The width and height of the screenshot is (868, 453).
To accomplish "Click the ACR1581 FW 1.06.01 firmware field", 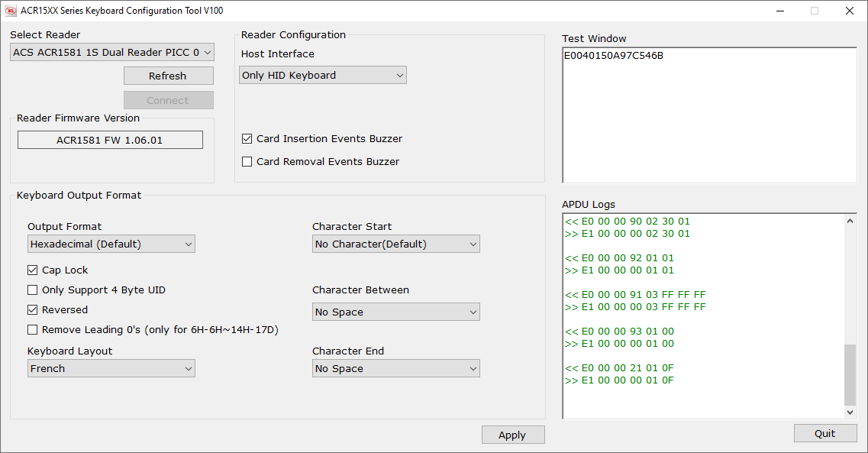I will coord(110,141).
